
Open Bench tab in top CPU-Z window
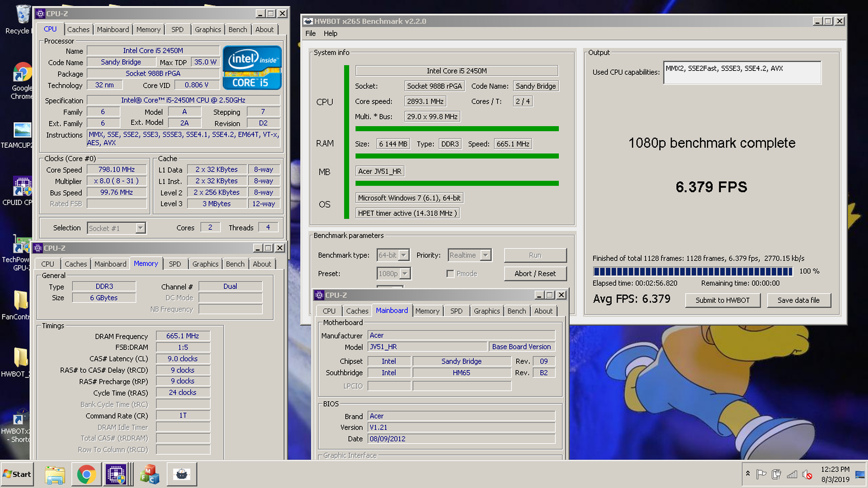tap(238, 29)
